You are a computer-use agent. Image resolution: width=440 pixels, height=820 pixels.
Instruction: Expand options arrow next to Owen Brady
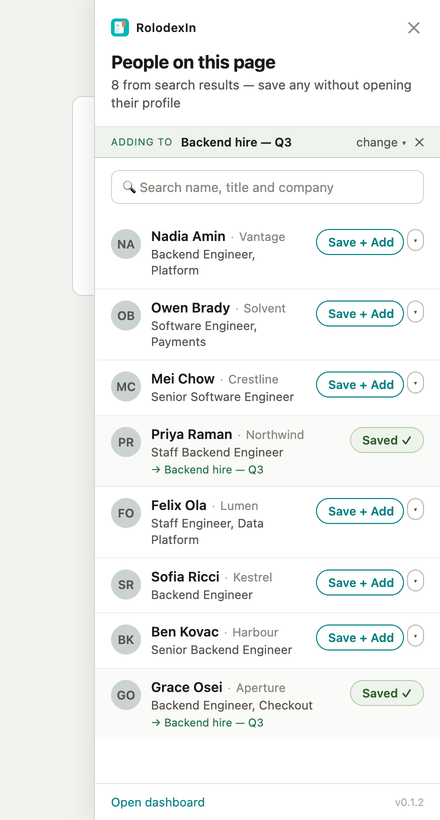click(415, 312)
